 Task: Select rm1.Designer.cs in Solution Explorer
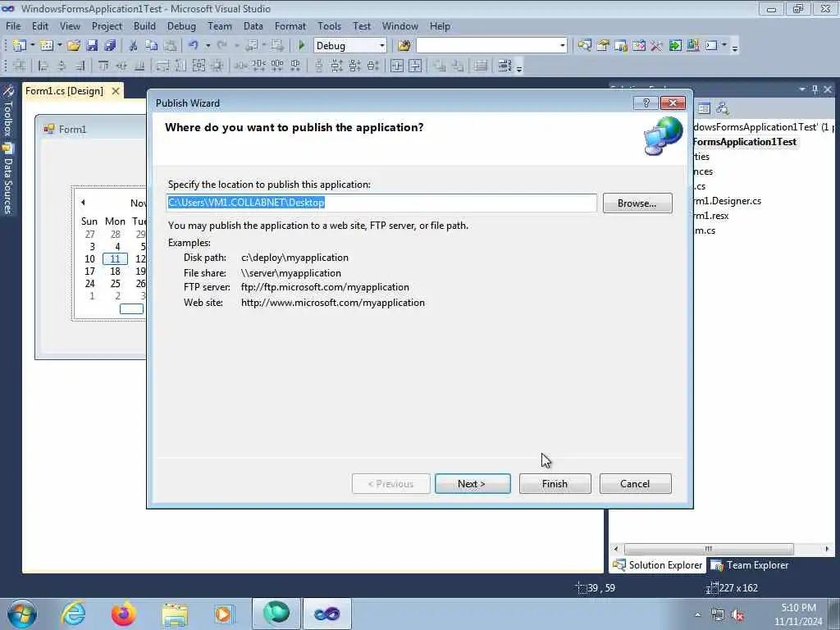(728, 201)
